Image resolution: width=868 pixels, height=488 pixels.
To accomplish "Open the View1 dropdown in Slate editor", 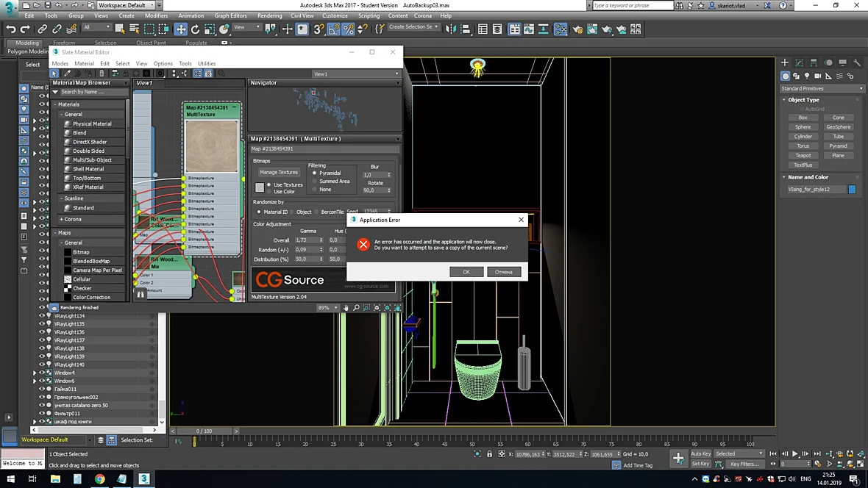I will [356, 73].
